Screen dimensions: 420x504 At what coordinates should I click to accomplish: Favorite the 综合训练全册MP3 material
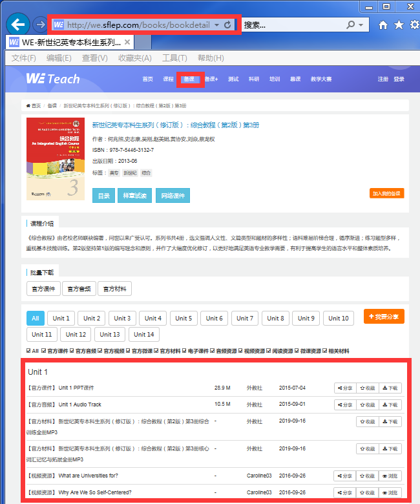click(x=368, y=421)
